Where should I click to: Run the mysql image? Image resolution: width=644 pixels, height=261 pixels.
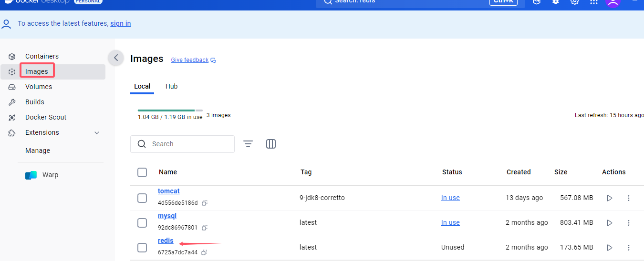tap(609, 222)
